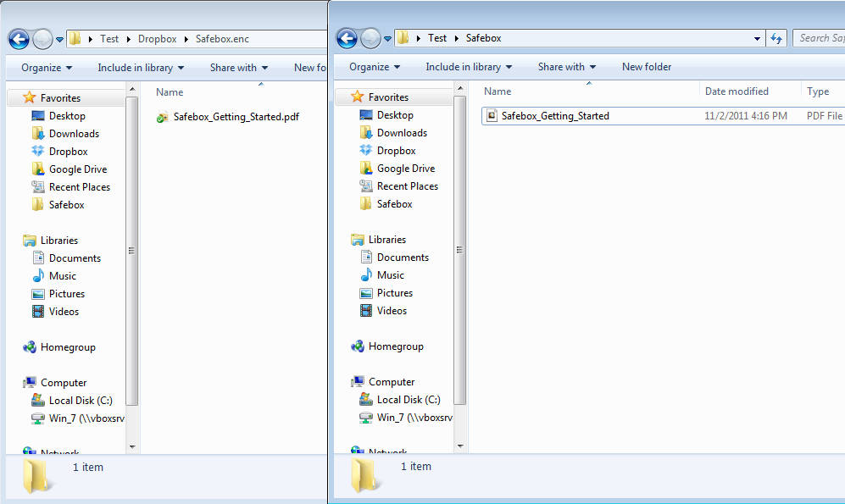Screen dimensions: 845x504
Task: Click date 11/2/2011 4:16 PM cell
Action: (746, 116)
